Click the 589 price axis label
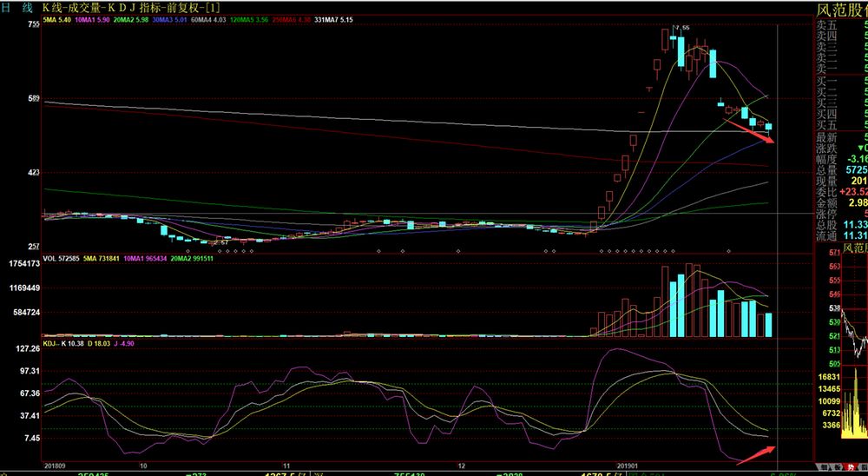868x476 pixels. pos(34,99)
